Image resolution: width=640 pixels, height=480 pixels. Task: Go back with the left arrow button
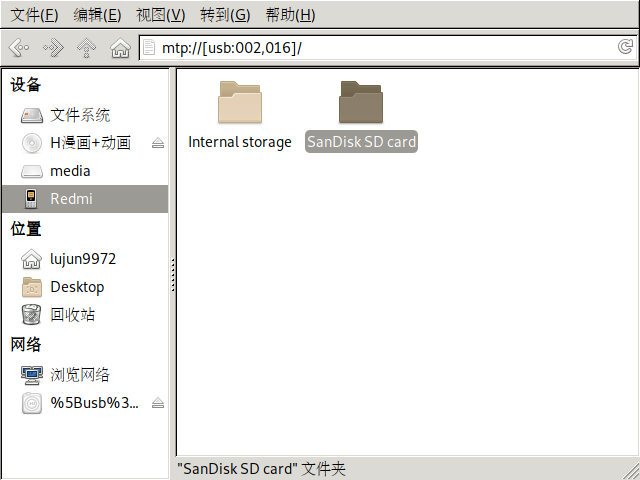point(19,48)
